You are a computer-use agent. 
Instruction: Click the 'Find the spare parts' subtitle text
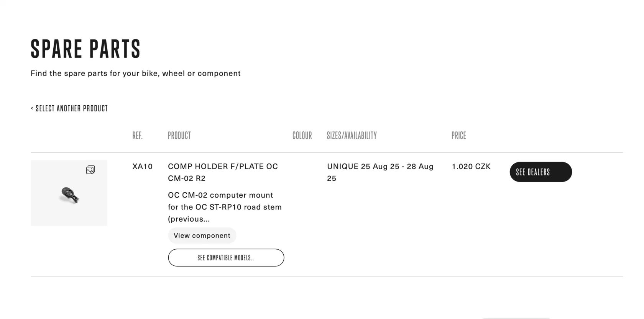[136, 73]
